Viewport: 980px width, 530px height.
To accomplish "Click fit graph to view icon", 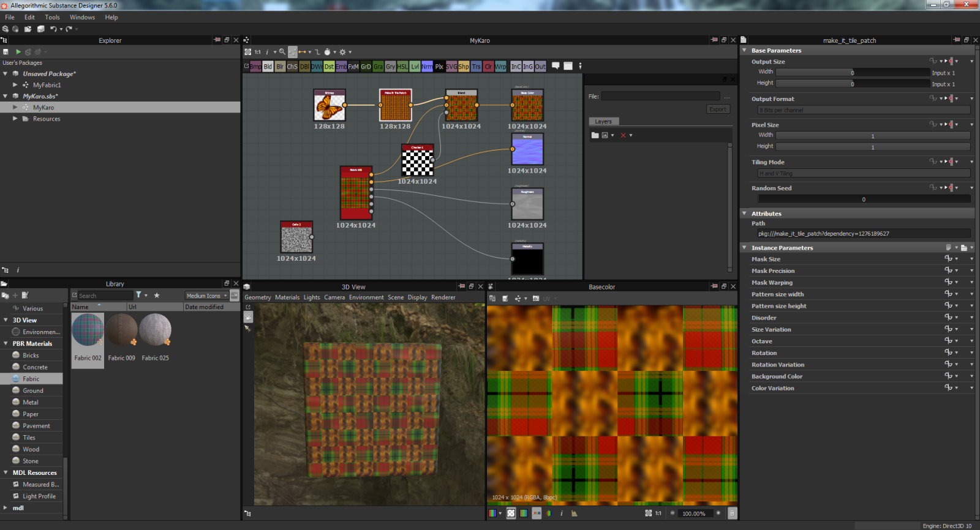I will pos(248,52).
